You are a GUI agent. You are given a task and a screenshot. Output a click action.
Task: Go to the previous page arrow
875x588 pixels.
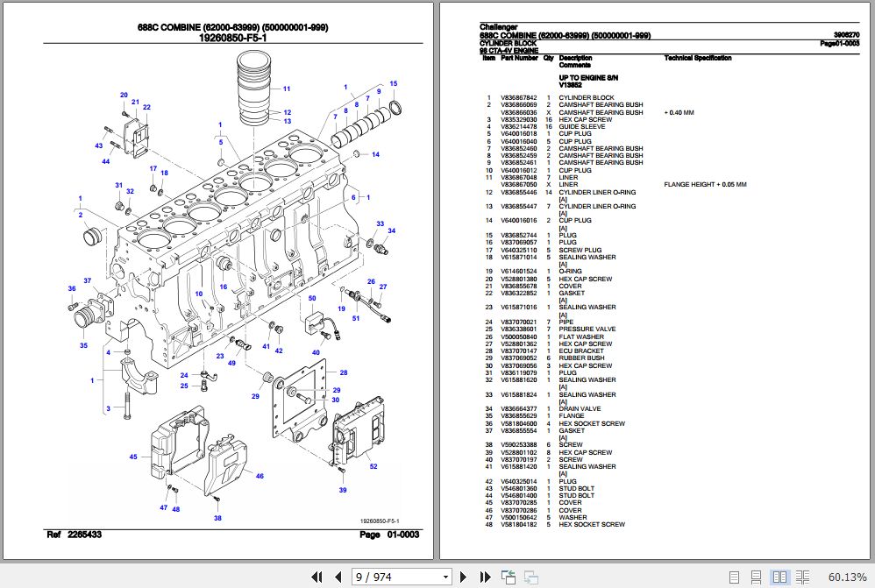click(x=338, y=577)
